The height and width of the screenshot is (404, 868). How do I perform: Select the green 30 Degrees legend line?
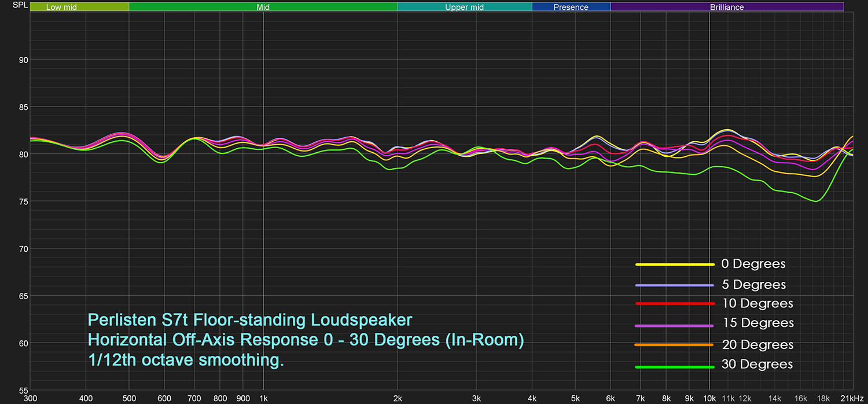pyautogui.click(x=674, y=367)
